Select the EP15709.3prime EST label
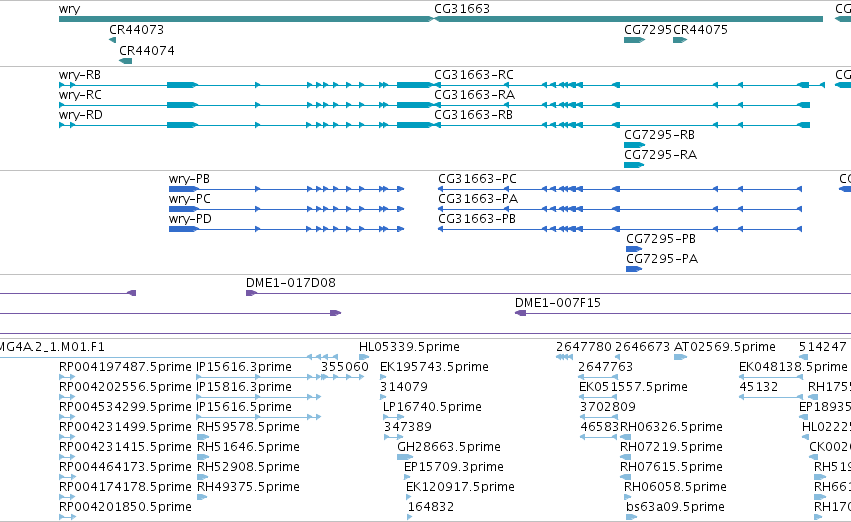Image resolution: width=851 pixels, height=522 pixels. (454, 468)
